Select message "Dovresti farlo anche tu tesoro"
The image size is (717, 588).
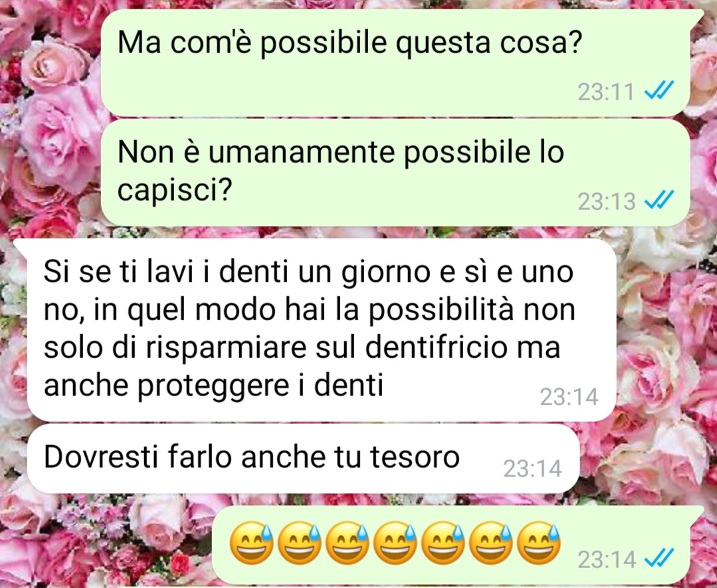tap(303, 458)
